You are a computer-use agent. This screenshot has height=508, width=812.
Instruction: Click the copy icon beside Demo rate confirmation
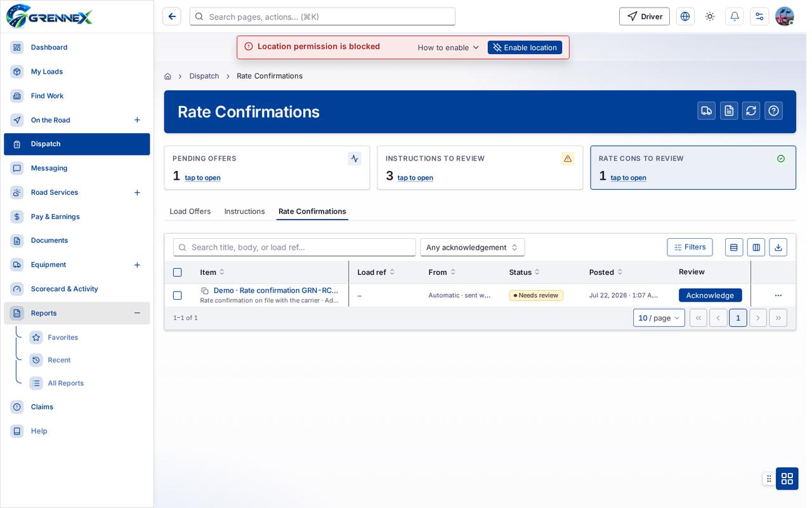pos(205,291)
